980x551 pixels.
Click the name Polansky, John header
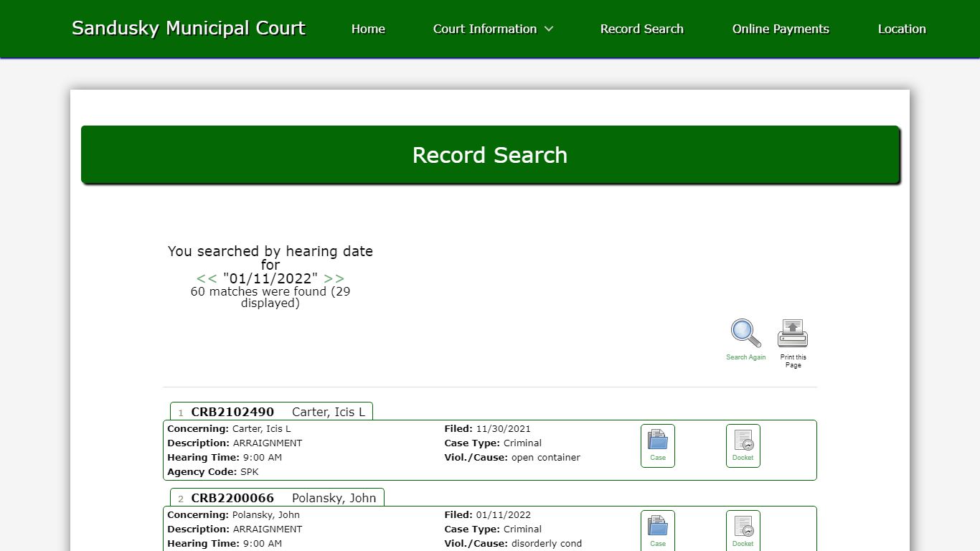(334, 498)
